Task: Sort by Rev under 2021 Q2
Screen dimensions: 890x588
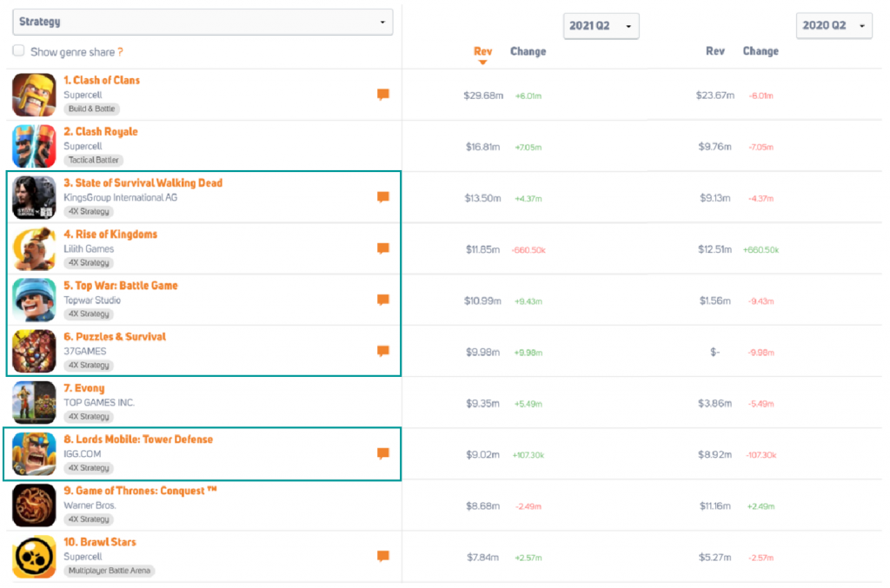Action: pyautogui.click(x=483, y=51)
